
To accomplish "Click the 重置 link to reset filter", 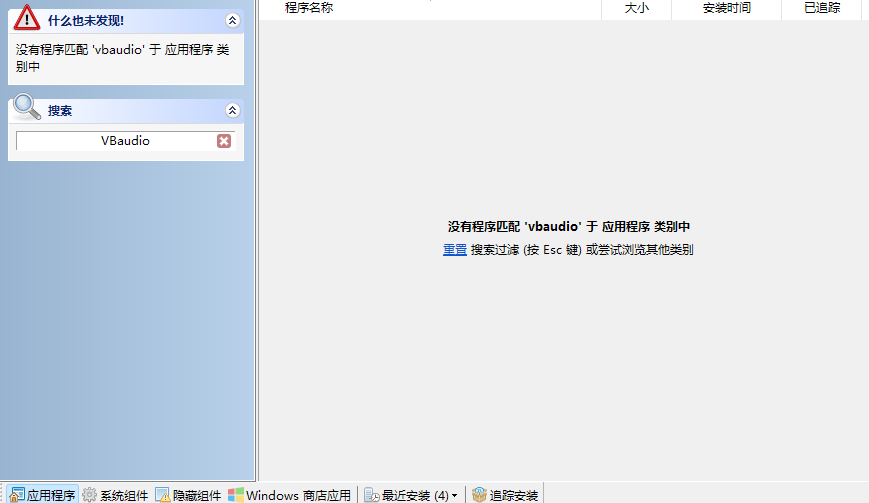I will (x=454, y=250).
